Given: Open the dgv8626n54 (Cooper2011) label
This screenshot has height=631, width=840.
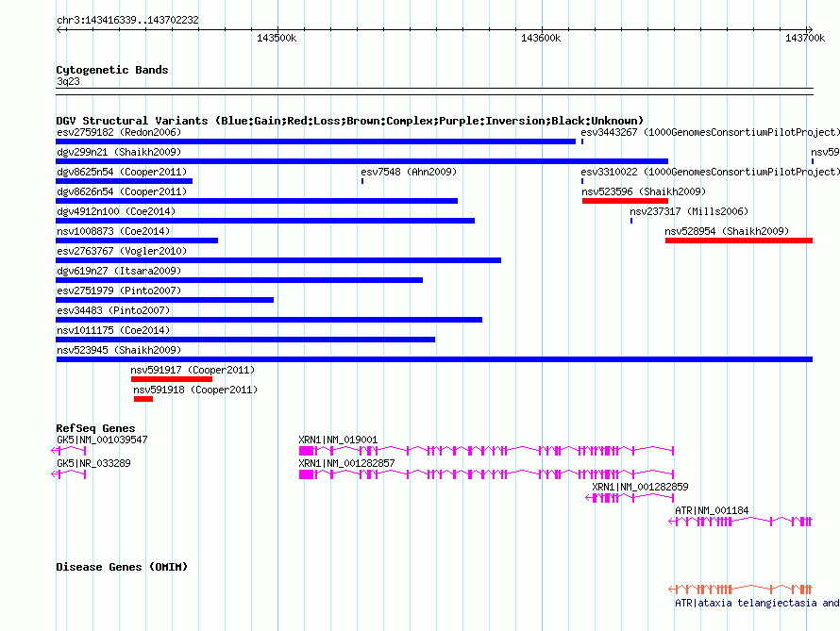Looking at the screenshot, I should (122, 191).
